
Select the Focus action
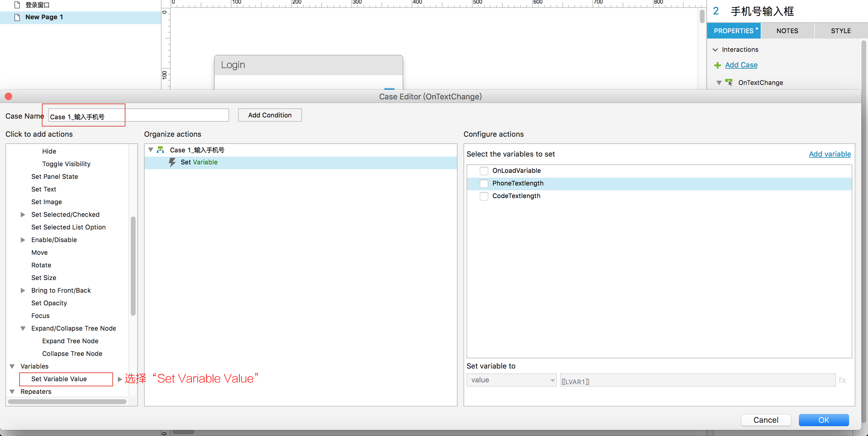tap(40, 316)
